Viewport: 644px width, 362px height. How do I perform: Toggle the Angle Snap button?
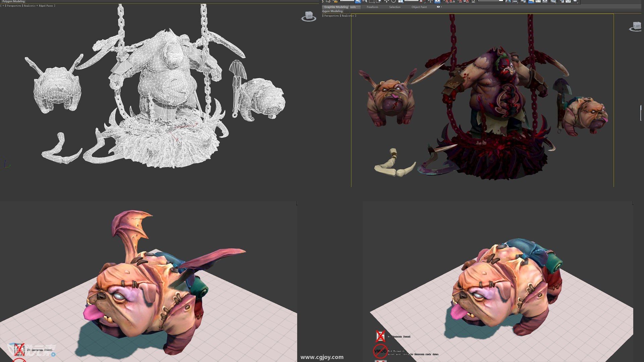[452, 1]
